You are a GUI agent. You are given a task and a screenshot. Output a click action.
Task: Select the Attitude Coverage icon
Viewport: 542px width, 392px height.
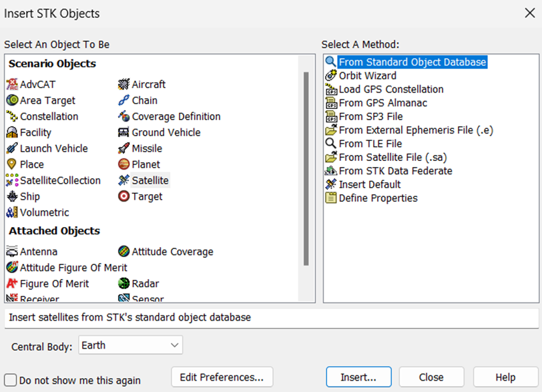[123, 252]
